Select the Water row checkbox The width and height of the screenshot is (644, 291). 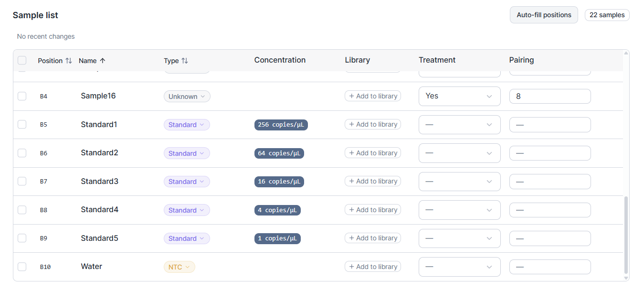22,267
